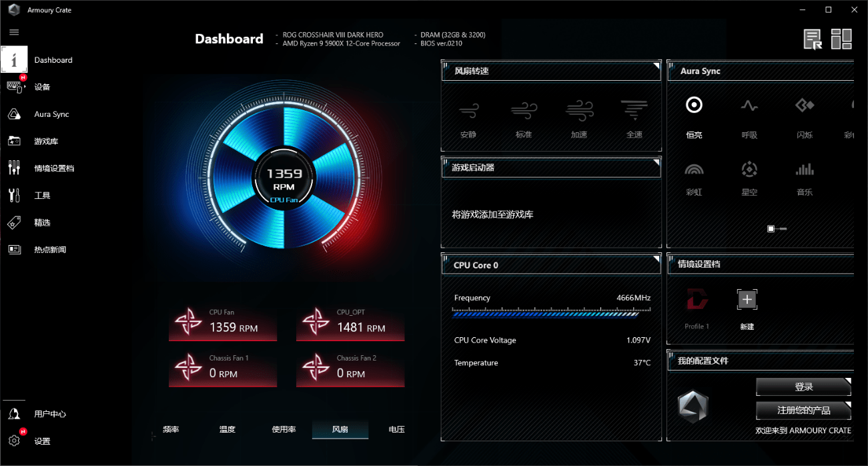The width and height of the screenshot is (868, 466).
Task: Click the 注册您的产品 register button
Action: 803,410
